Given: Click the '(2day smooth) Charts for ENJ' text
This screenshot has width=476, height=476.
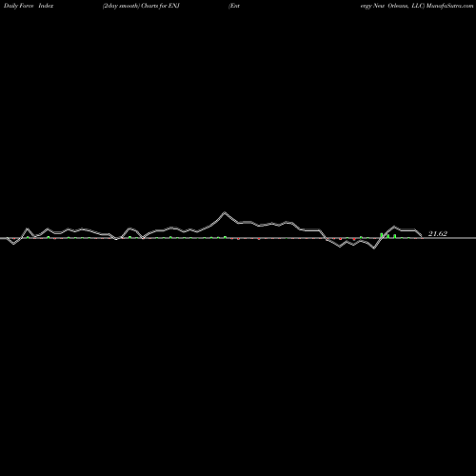Looking at the screenshot, I should pos(141,6).
